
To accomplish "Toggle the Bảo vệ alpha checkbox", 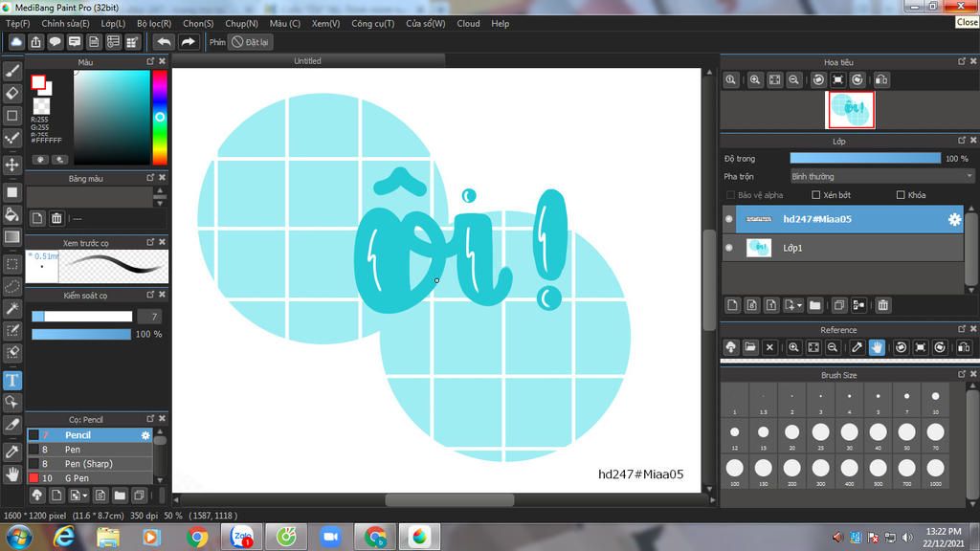I will click(x=730, y=195).
